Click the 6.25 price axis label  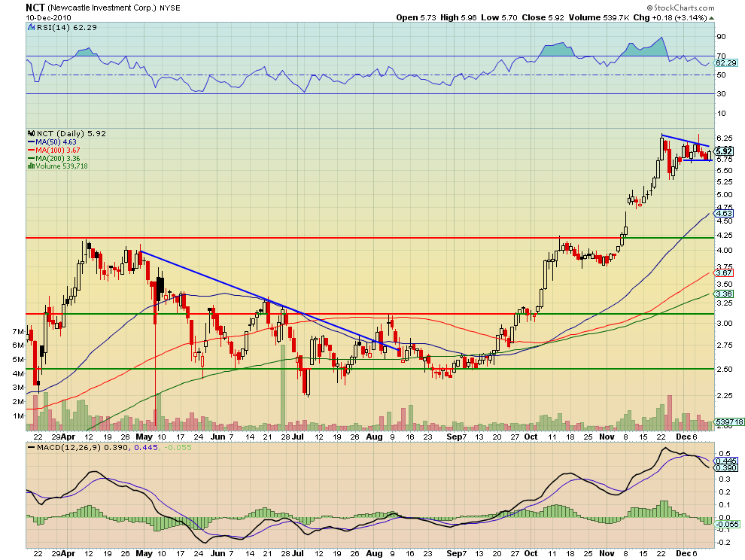pos(724,138)
